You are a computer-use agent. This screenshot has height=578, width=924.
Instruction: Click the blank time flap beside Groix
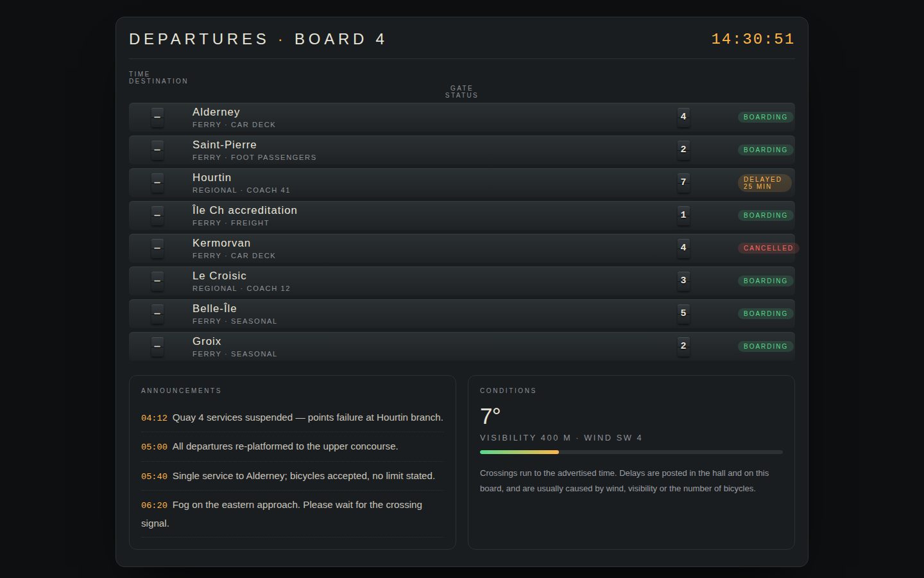pos(157,346)
